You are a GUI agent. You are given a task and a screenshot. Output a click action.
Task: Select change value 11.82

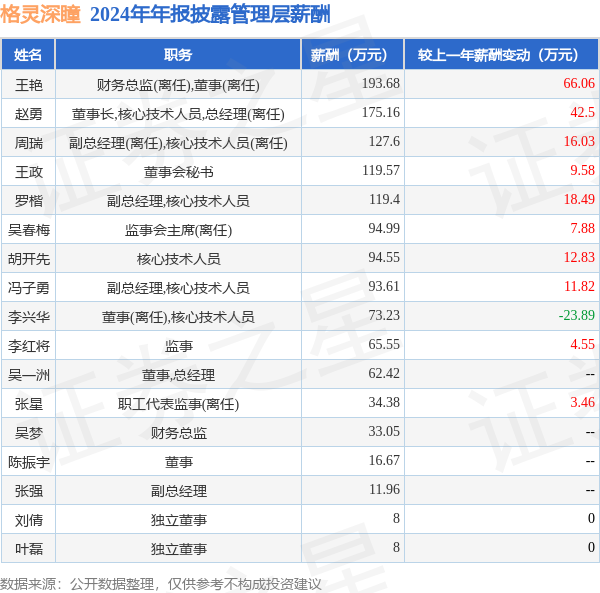pyautogui.click(x=579, y=287)
